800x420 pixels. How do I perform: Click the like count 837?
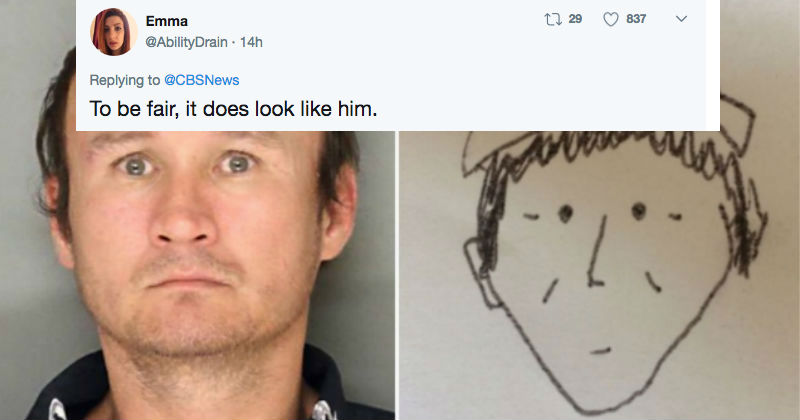(635, 21)
